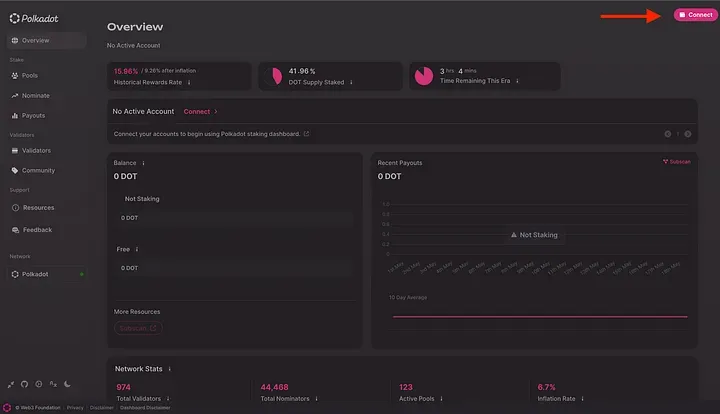Screen dimensions: 720x414
Task: Click the pink Polkadot icon in footer
Action: (x=7, y=408)
